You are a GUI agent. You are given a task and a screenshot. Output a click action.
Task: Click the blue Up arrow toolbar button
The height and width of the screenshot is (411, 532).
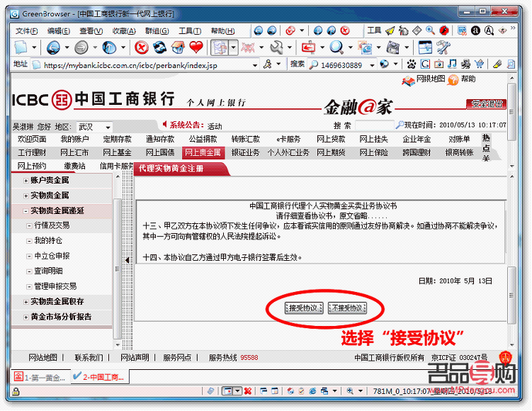pyautogui.click(x=109, y=47)
